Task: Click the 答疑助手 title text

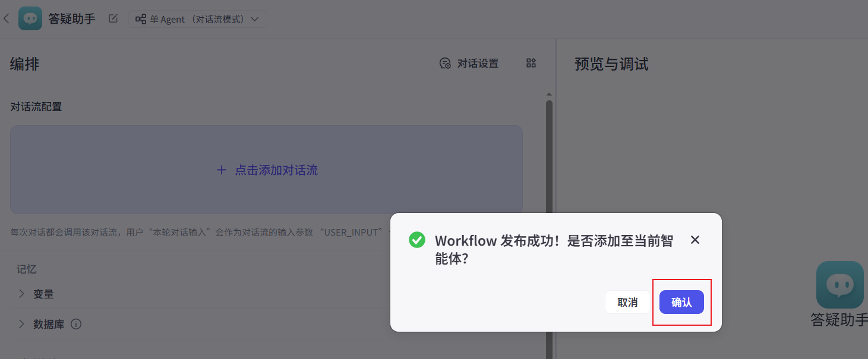Action: point(72,18)
